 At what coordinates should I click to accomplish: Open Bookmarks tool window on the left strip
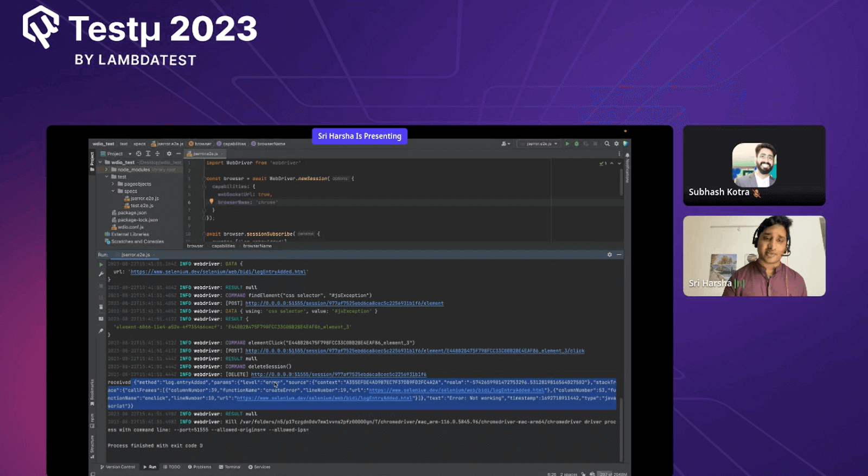pyautogui.click(x=92, y=392)
